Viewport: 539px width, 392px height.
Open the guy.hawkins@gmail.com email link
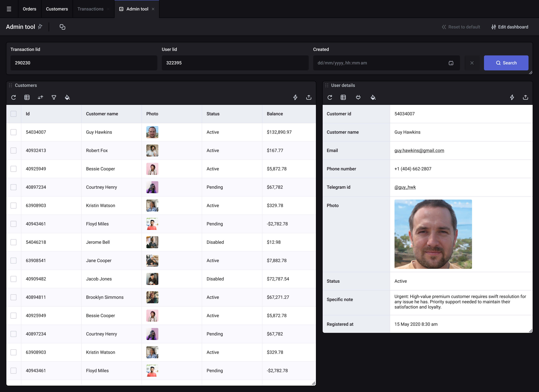[419, 151]
